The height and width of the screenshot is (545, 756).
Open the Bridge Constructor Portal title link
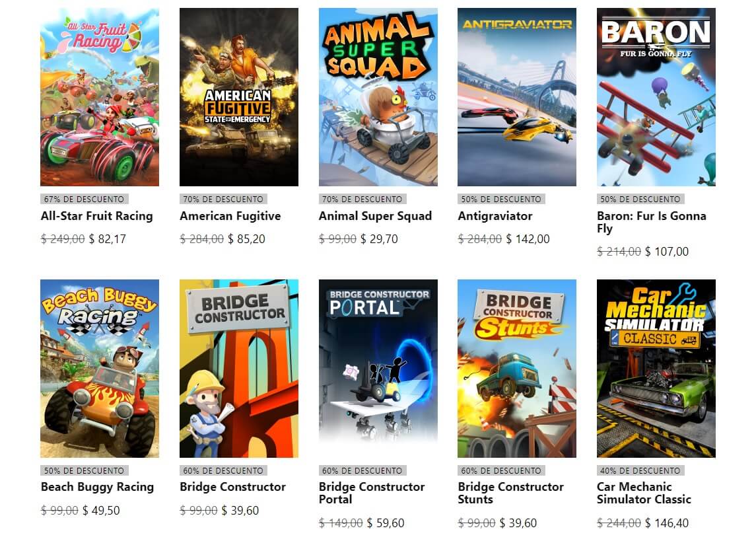[372, 493]
